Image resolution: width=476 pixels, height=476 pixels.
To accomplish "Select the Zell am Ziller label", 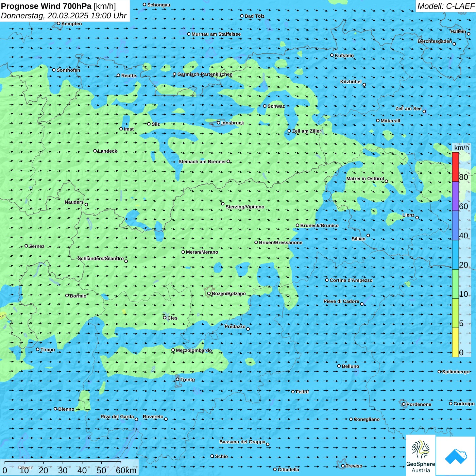I will click(307, 131).
